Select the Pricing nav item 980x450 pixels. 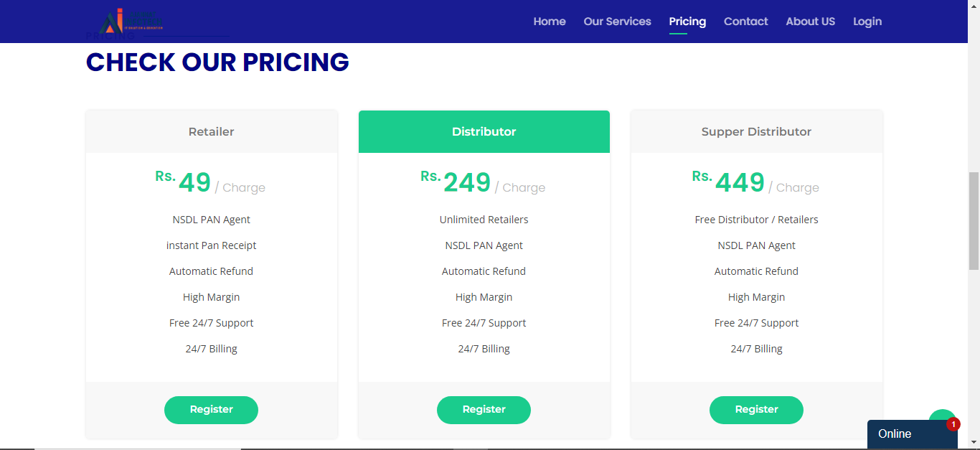(687, 22)
